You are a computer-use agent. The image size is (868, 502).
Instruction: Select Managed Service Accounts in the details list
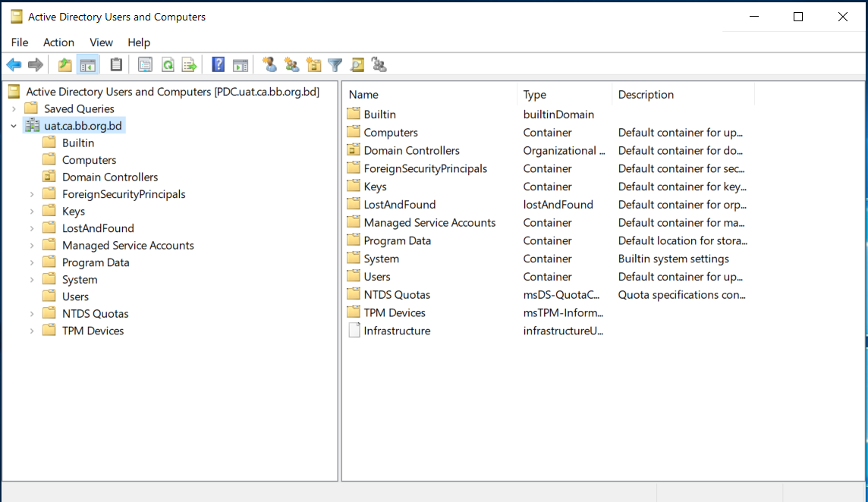[x=429, y=222]
